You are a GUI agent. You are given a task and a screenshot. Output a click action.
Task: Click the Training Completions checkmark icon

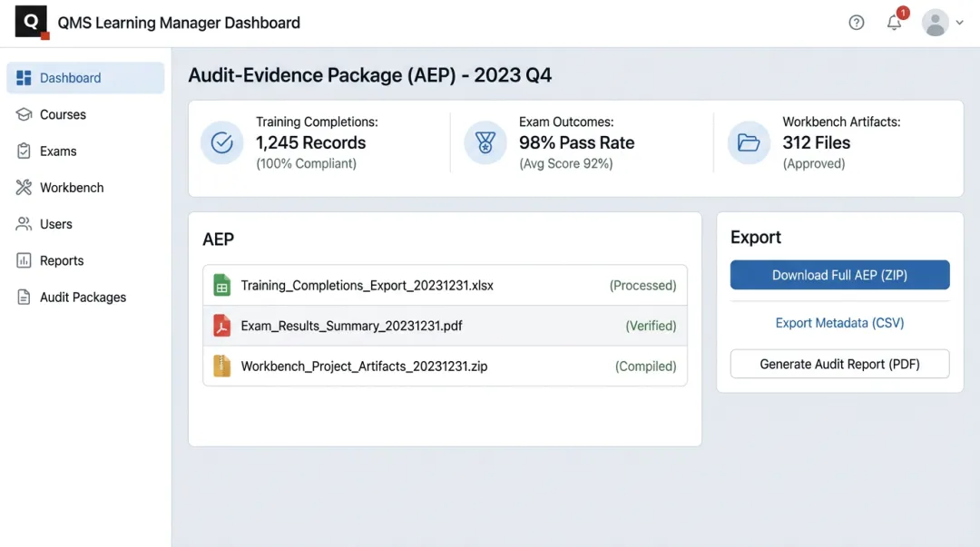coord(222,142)
